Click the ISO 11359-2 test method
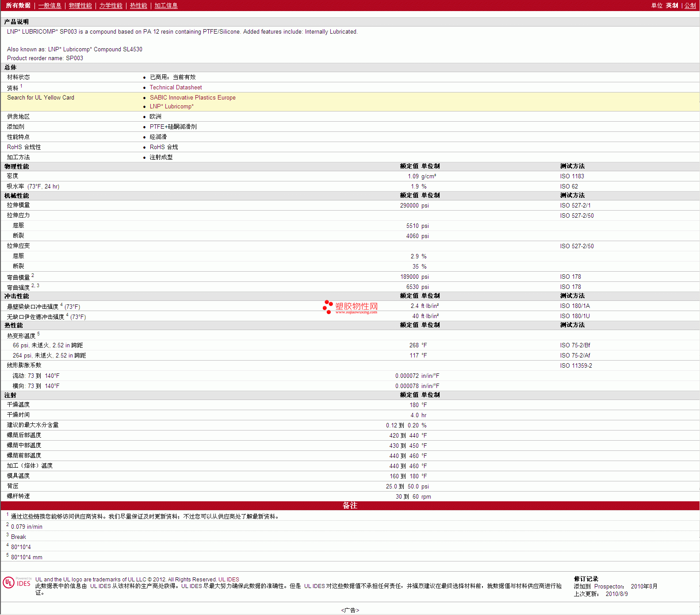700x615 pixels. (576, 366)
